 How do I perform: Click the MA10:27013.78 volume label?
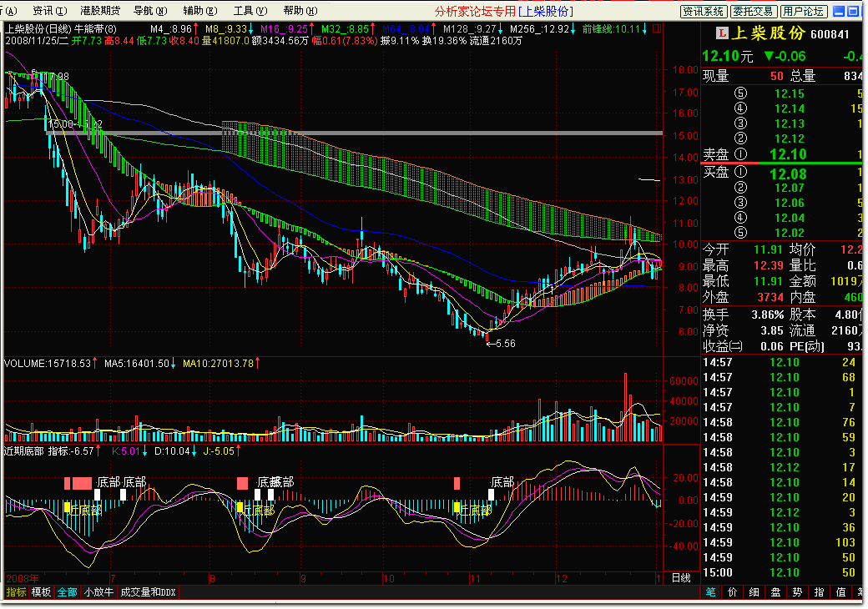click(218, 364)
